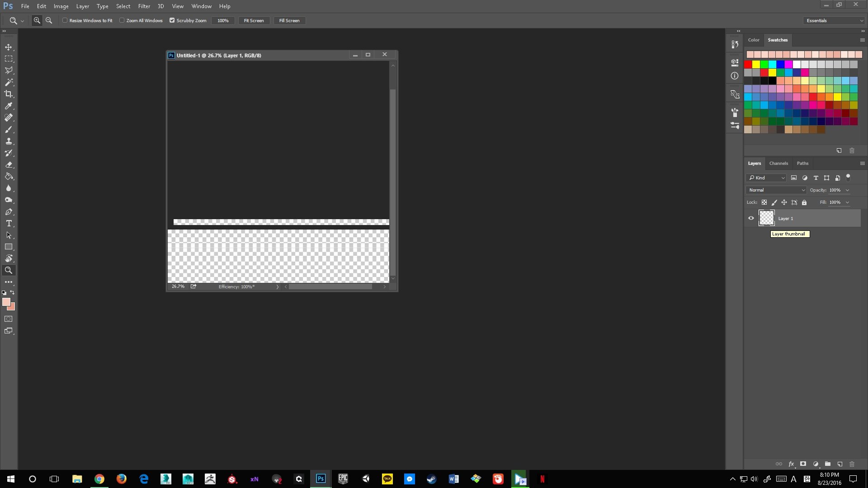
Task: Select the Move tool
Action: (9, 47)
